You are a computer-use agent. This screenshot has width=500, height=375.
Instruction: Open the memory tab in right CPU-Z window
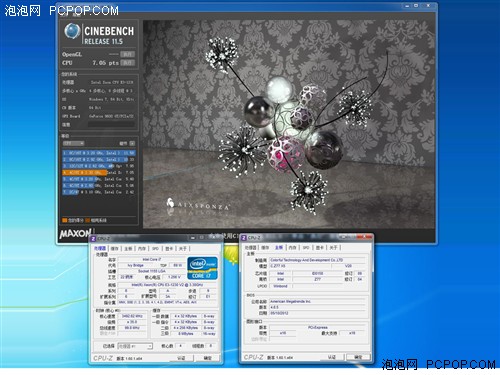click(292, 248)
